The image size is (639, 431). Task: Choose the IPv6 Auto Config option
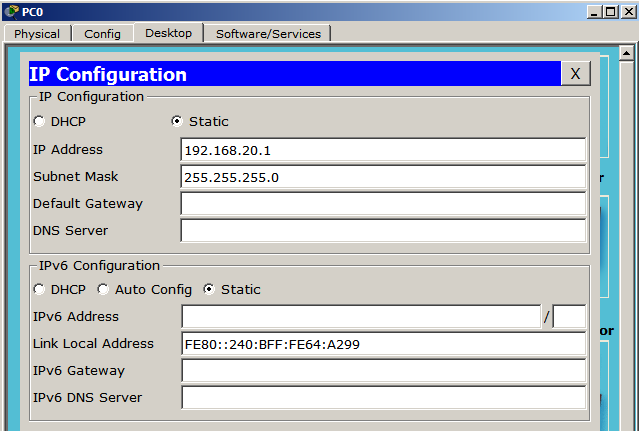tap(103, 289)
